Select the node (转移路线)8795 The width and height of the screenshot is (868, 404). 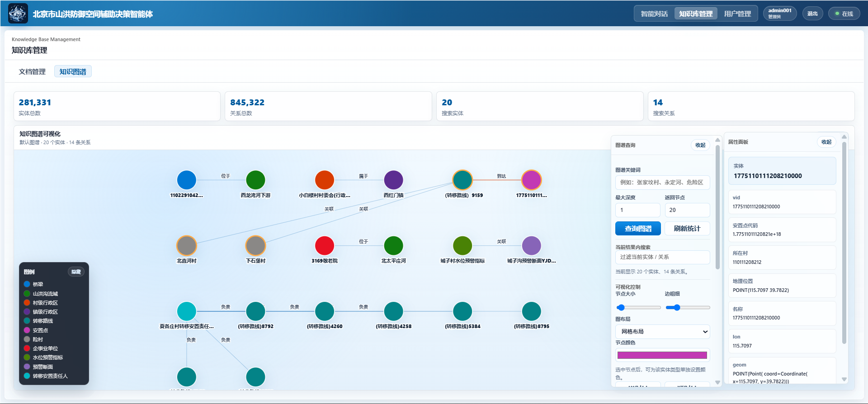pyautogui.click(x=532, y=311)
